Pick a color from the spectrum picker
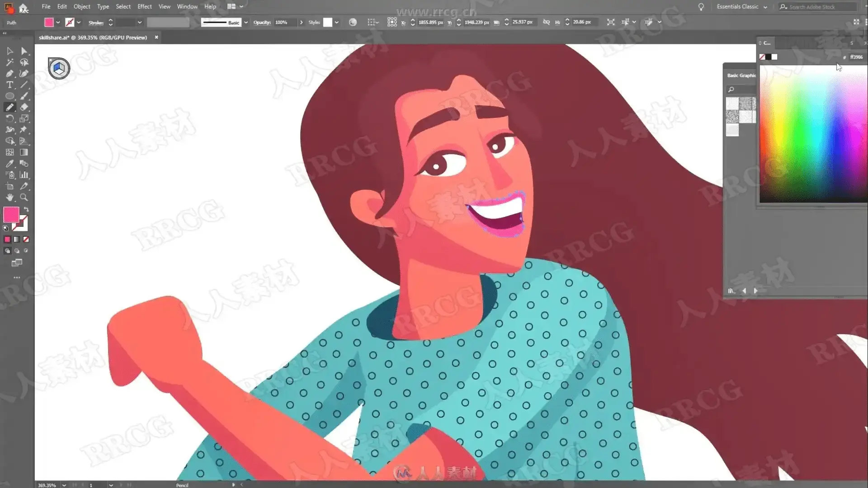Image resolution: width=868 pixels, height=488 pixels. coord(809,136)
